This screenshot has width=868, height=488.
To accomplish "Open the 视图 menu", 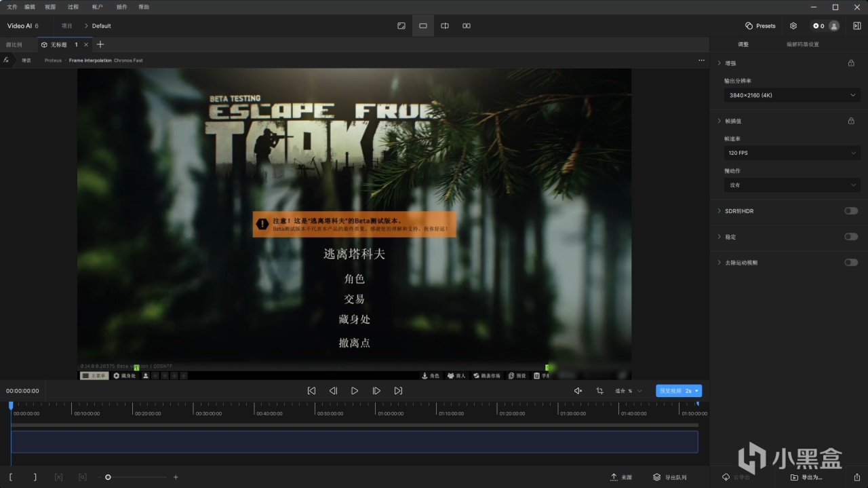I will click(x=50, y=7).
